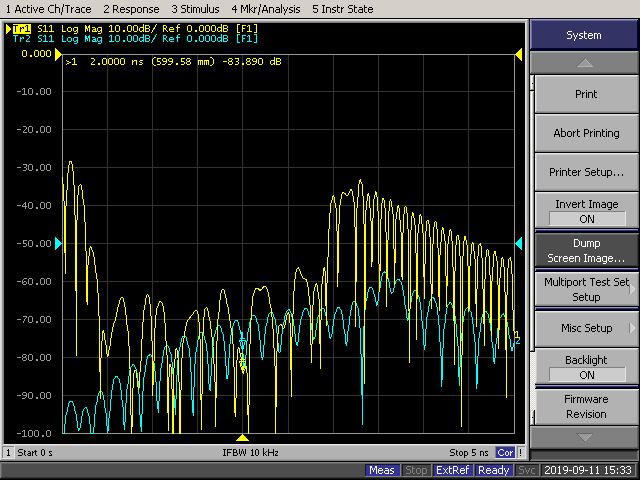Click the yellow reference level arrow at top right
The width and height of the screenshot is (640, 480).
(x=518, y=54)
